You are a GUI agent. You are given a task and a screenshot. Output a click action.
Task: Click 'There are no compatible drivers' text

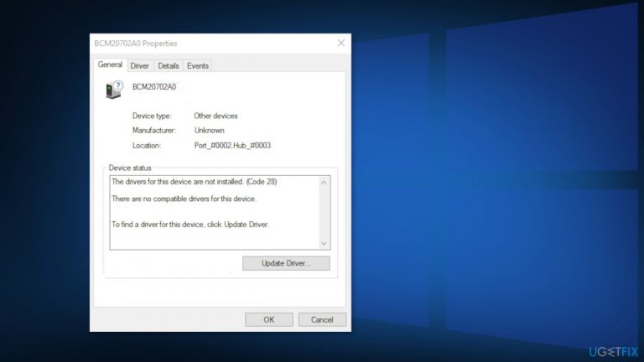184,199
